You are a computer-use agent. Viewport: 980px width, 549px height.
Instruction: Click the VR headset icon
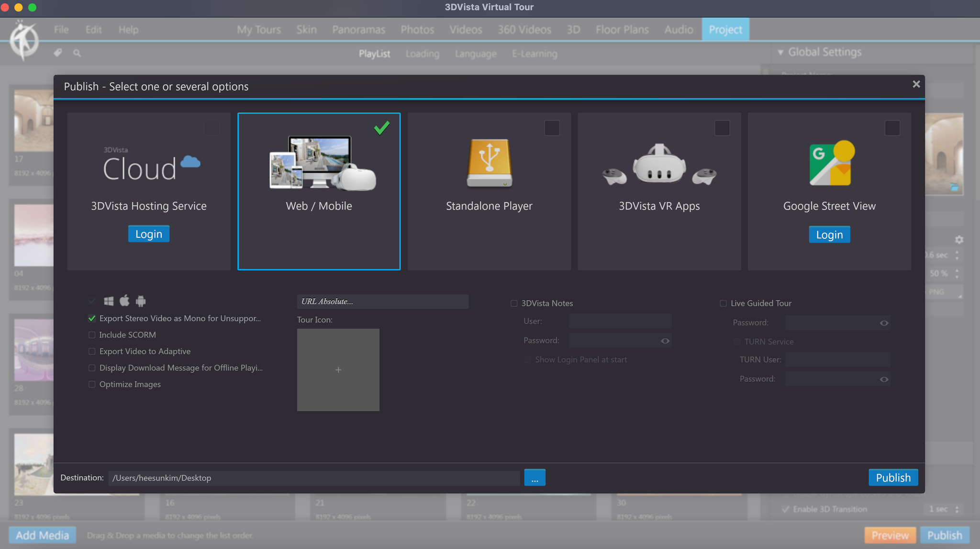(x=659, y=165)
